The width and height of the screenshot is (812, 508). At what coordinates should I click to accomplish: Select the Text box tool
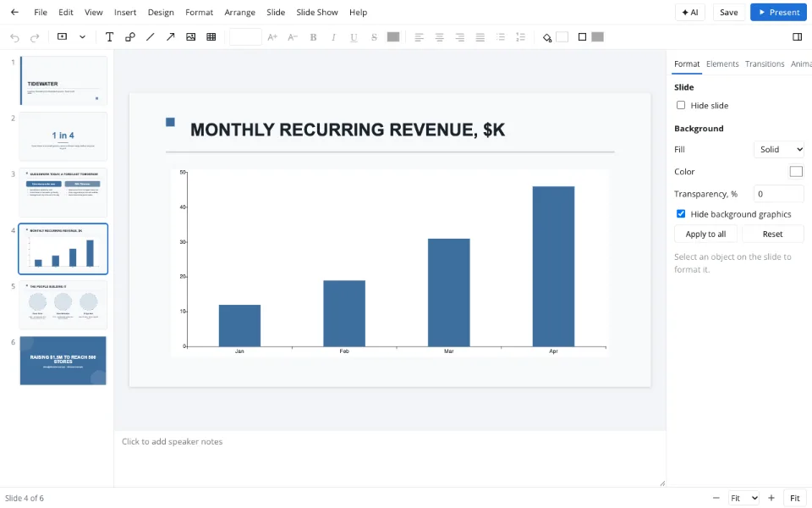pyautogui.click(x=109, y=36)
